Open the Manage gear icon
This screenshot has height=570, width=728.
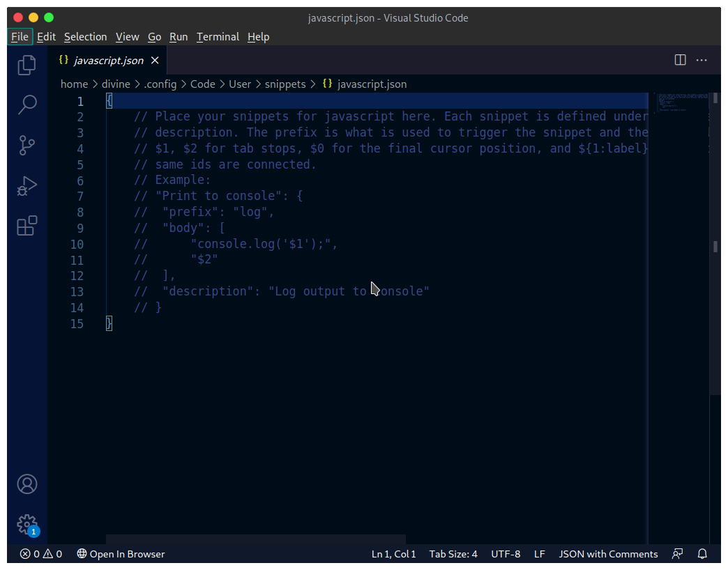tap(27, 525)
